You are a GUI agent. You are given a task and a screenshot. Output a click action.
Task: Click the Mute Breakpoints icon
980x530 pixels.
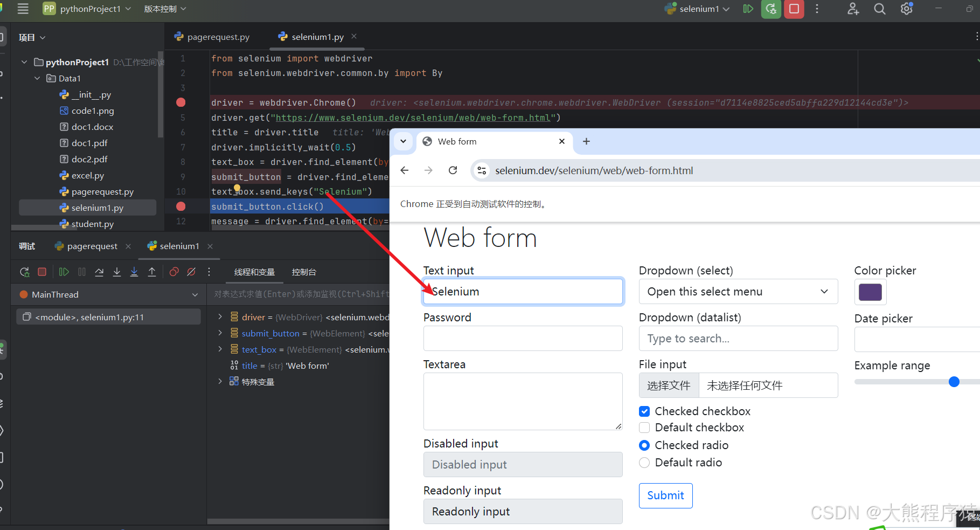[191, 272]
